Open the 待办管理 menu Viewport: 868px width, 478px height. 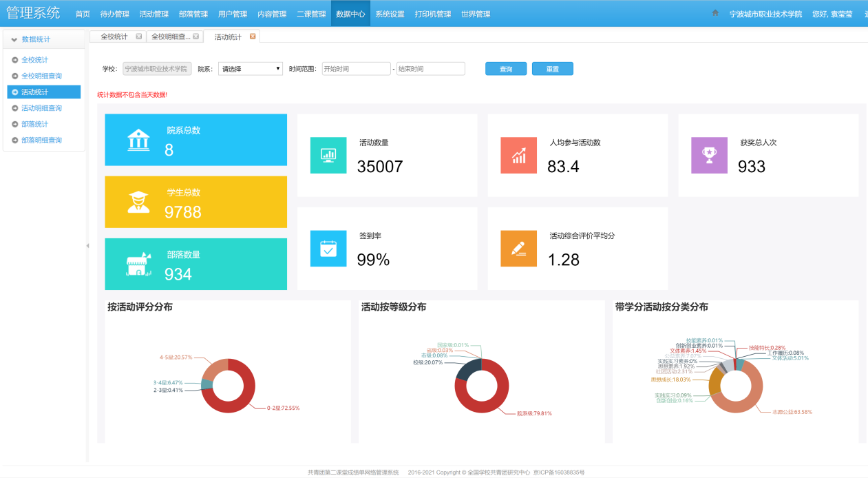click(x=114, y=14)
